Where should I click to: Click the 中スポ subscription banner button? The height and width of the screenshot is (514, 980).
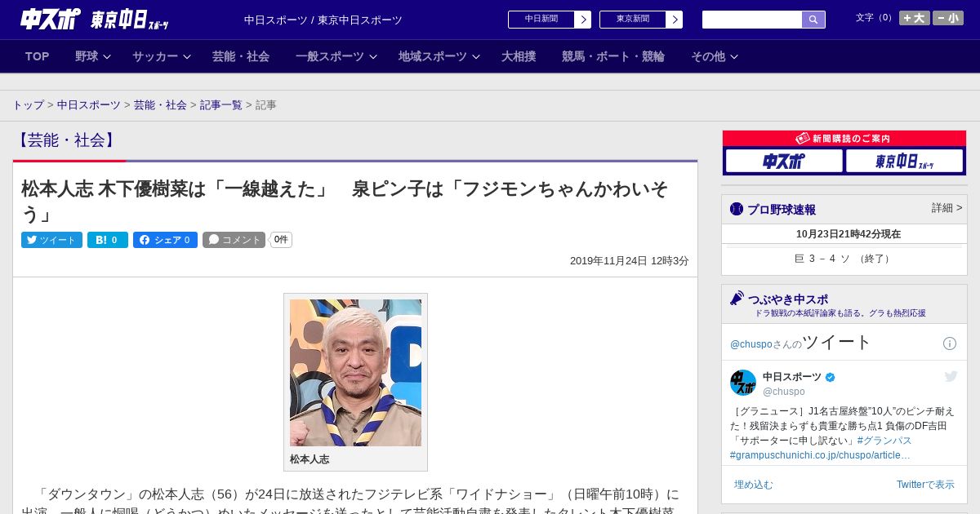[x=784, y=162]
